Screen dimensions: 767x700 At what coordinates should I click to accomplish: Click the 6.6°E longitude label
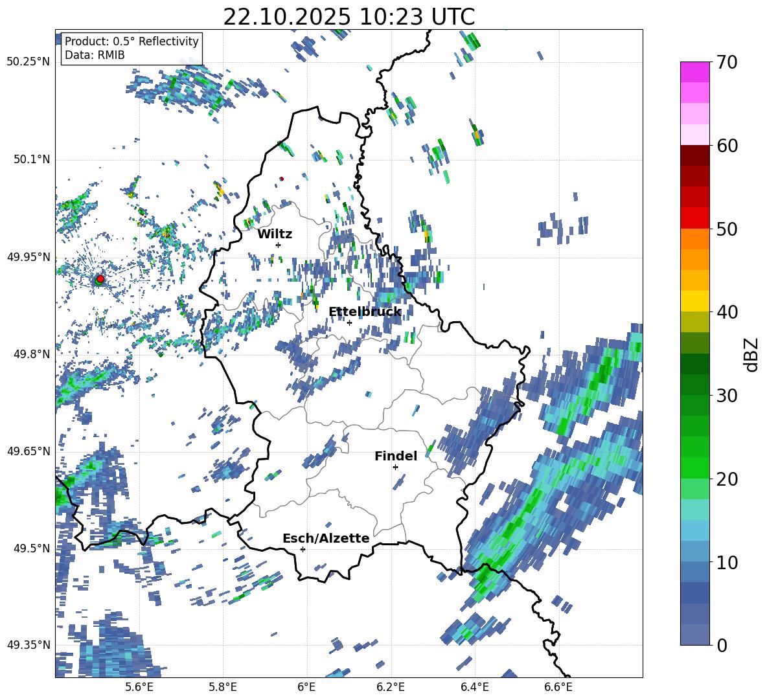[558, 687]
